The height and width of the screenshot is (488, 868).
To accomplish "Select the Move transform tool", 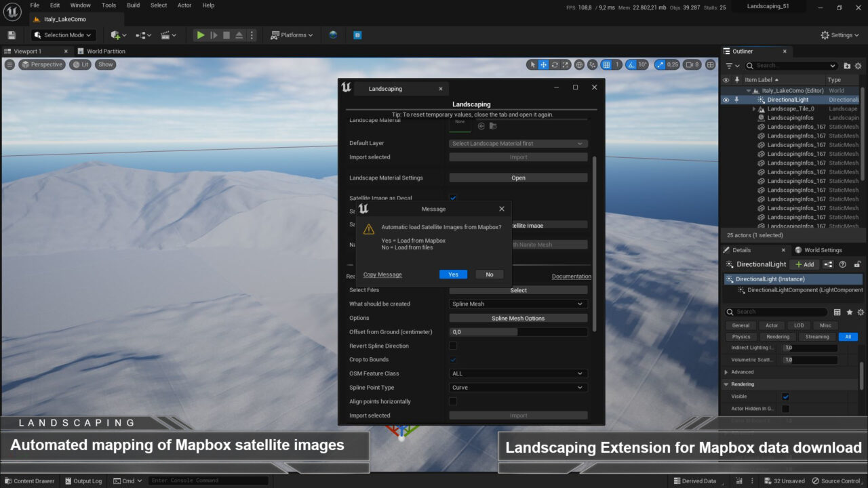I will pyautogui.click(x=545, y=64).
